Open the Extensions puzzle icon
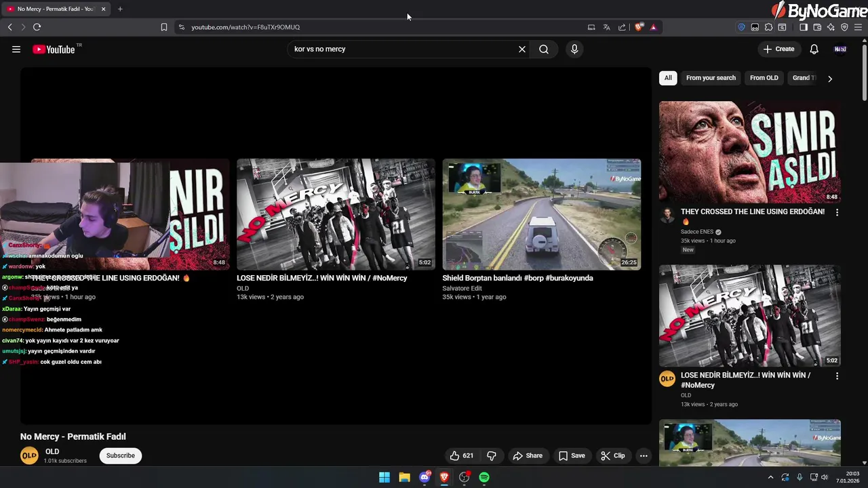868x488 pixels. click(x=768, y=27)
